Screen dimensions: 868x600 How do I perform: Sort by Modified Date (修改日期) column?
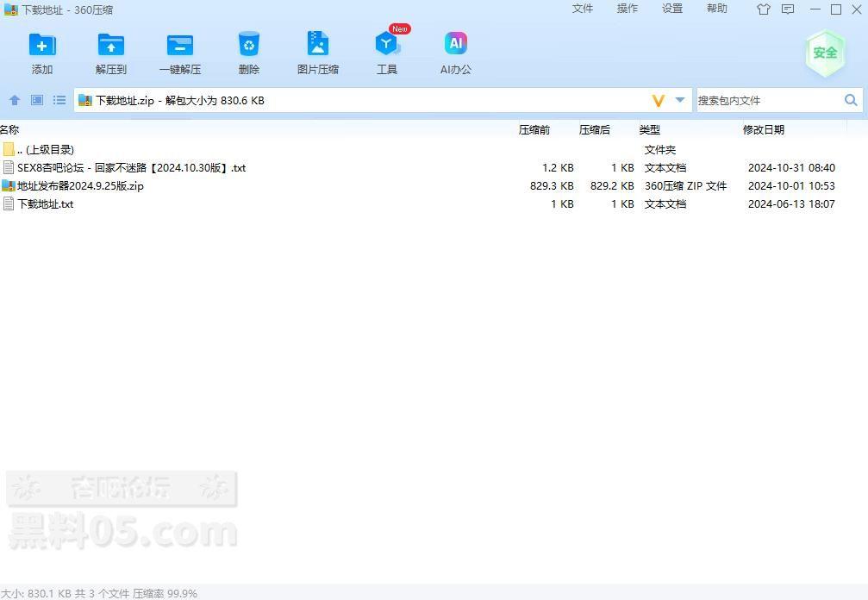point(764,129)
